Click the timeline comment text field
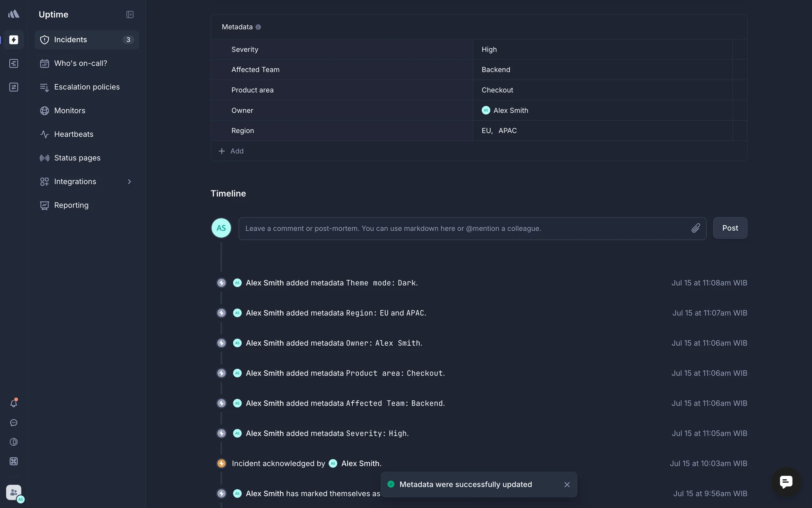This screenshot has width=812, height=508. [465, 229]
